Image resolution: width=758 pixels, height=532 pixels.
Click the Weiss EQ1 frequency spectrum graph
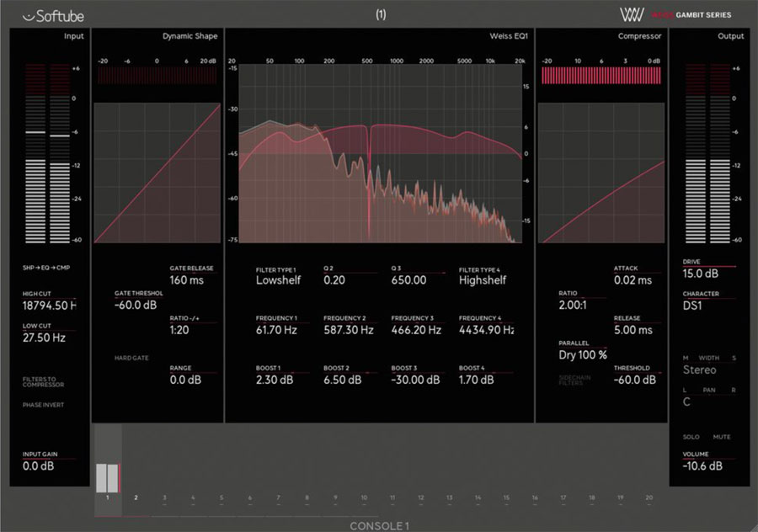point(381,154)
